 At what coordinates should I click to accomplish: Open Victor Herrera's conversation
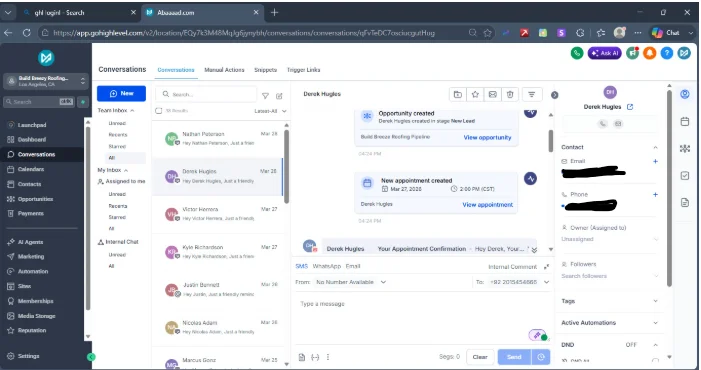218,214
